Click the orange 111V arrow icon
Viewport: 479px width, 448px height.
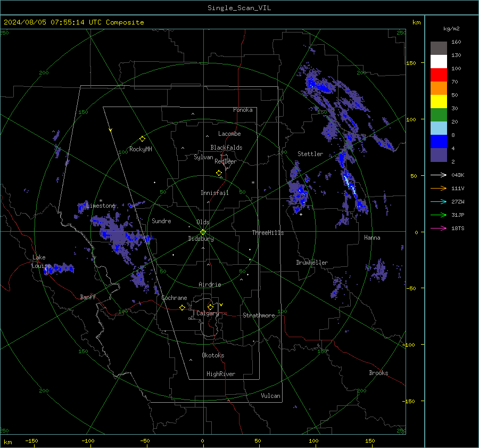(x=439, y=189)
